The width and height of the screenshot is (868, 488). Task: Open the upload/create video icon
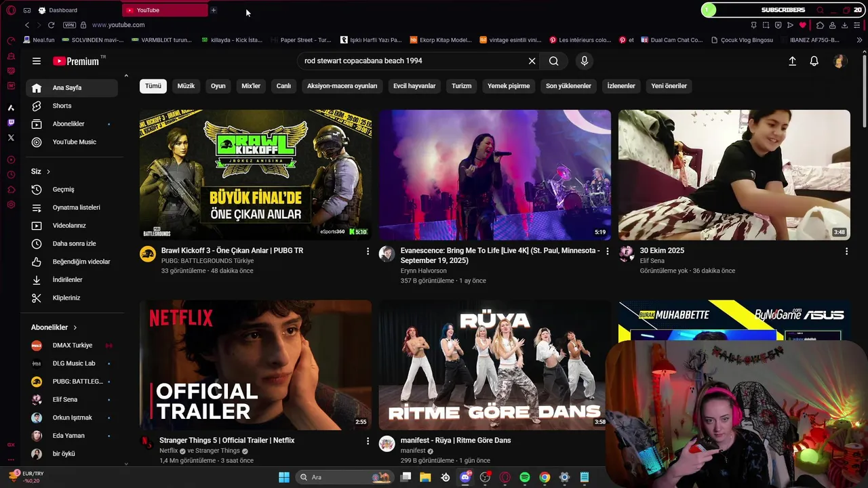(792, 61)
